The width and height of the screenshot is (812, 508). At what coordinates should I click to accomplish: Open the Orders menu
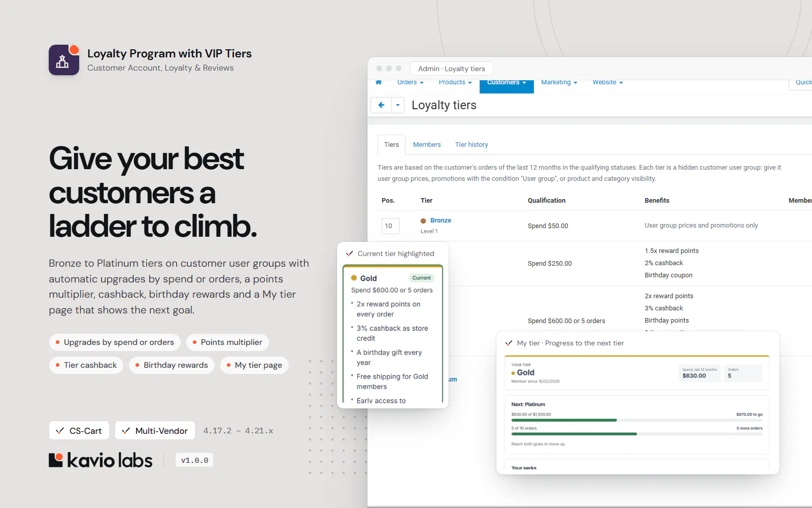[x=410, y=82]
